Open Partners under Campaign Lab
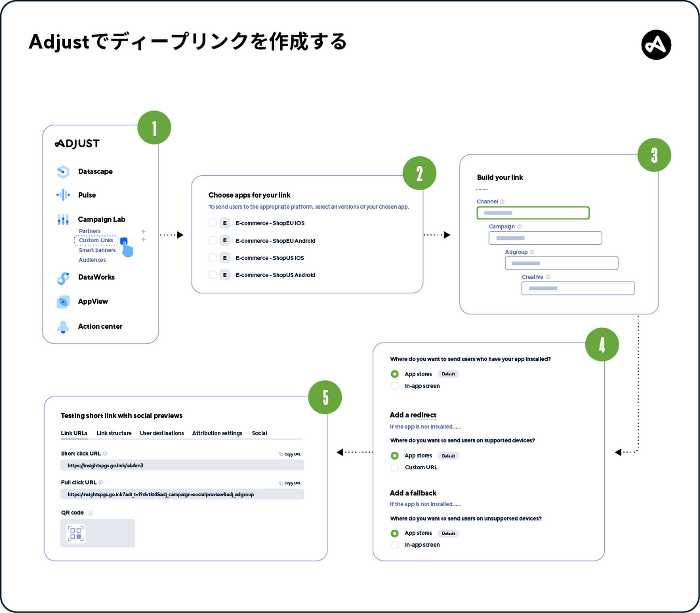This screenshot has width=700, height=613. pos(90,231)
